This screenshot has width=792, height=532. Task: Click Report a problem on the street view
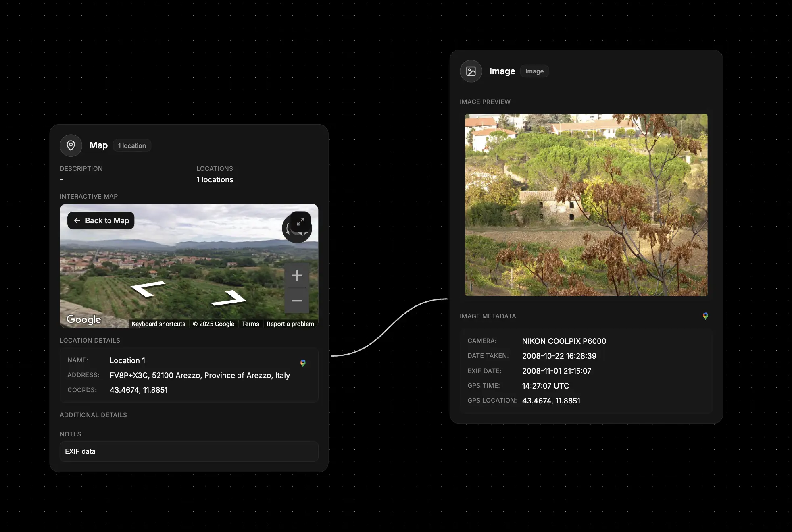pos(290,324)
